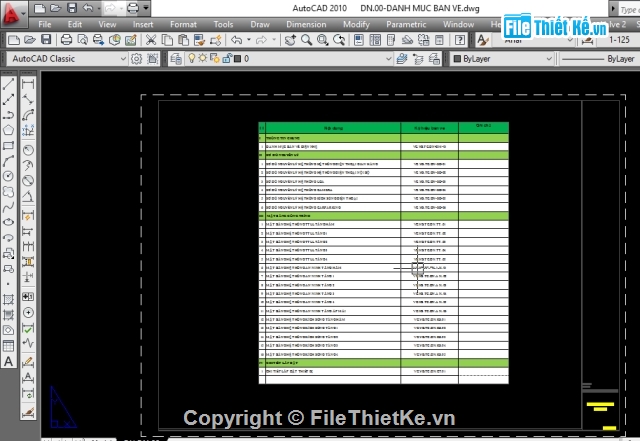Screen dimensions: 640x441
Task: Click layer 0 color swatch
Action: click(238, 59)
